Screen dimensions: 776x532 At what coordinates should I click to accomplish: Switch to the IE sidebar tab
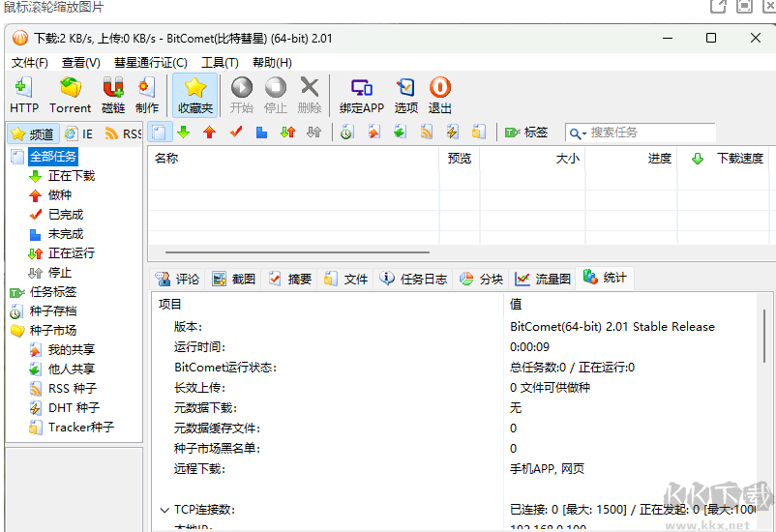[79, 133]
